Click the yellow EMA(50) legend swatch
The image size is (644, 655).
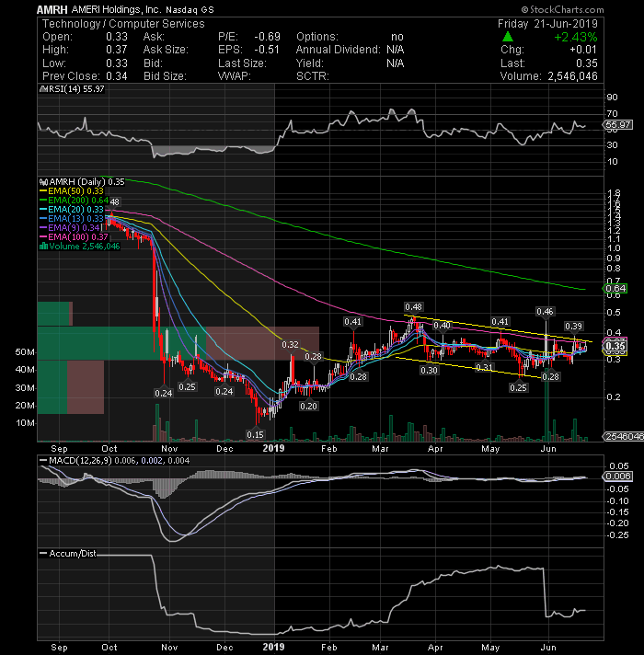tap(43, 191)
